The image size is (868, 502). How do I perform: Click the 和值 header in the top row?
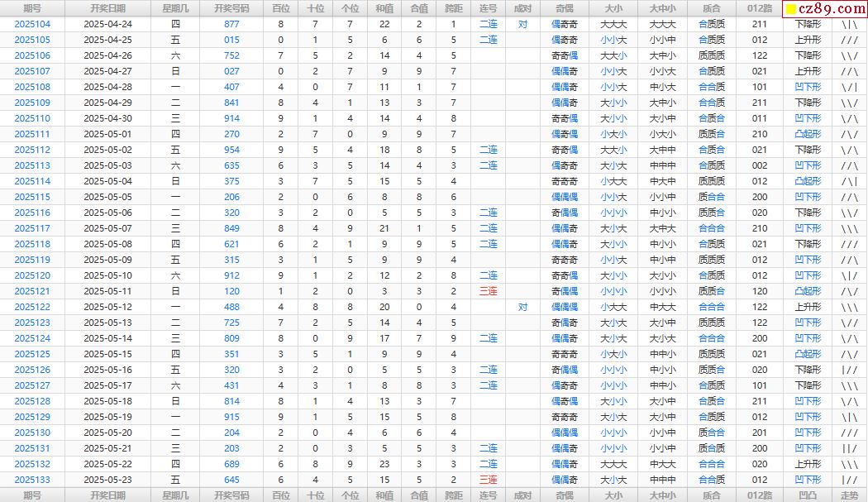[384, 8]
